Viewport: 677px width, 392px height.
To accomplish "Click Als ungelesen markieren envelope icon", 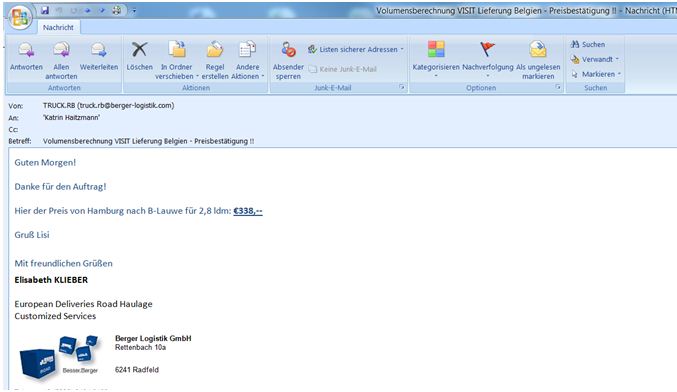I will click(538, 49).
